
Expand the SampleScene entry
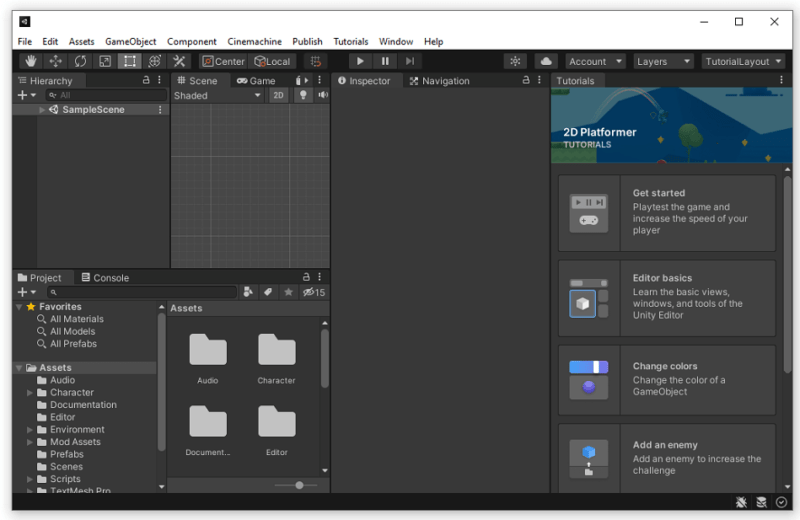42,110
